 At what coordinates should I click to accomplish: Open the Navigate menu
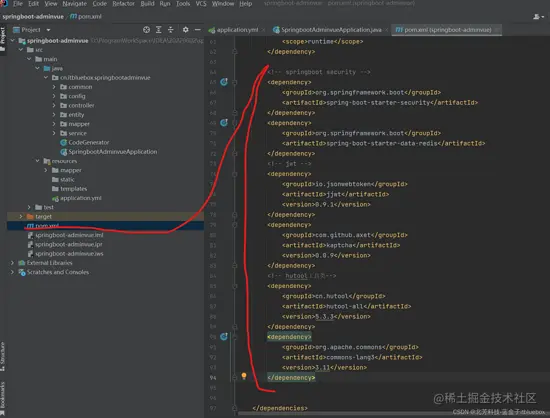(x=74, y=4)
